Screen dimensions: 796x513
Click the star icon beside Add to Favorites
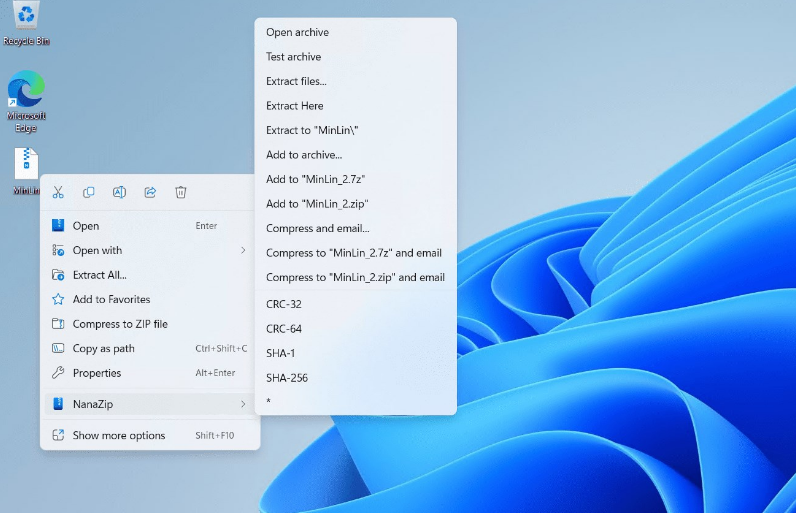tap(58, 299)
